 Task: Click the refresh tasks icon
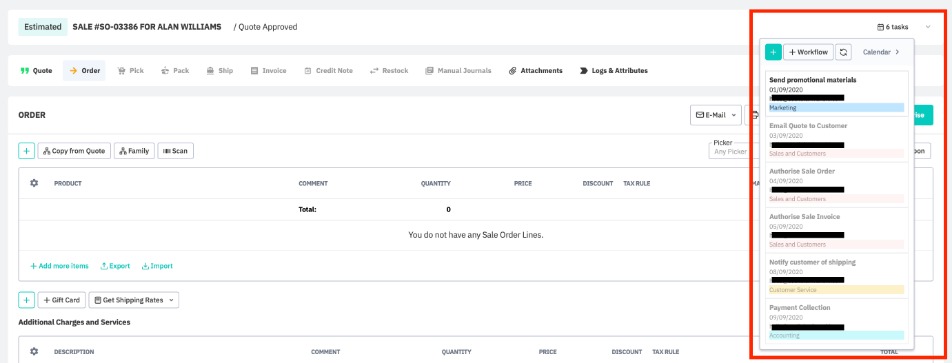coord(843,52)
